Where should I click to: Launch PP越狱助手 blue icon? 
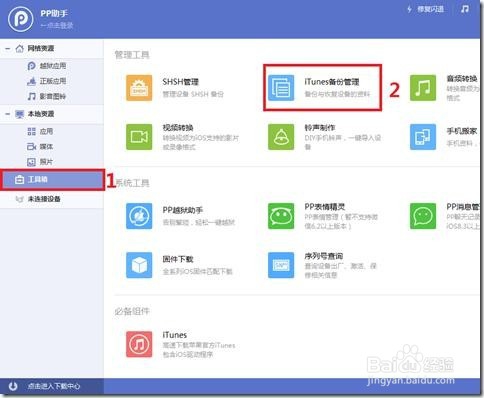click(x=139, y=216)
